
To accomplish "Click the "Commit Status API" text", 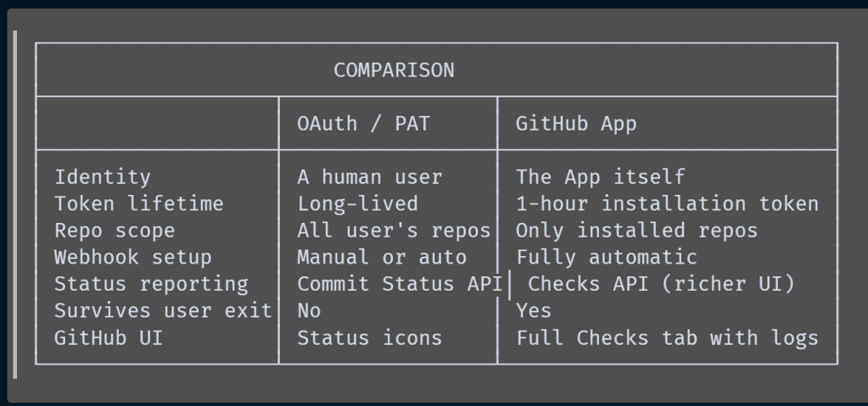I will (x=400, y=284).
